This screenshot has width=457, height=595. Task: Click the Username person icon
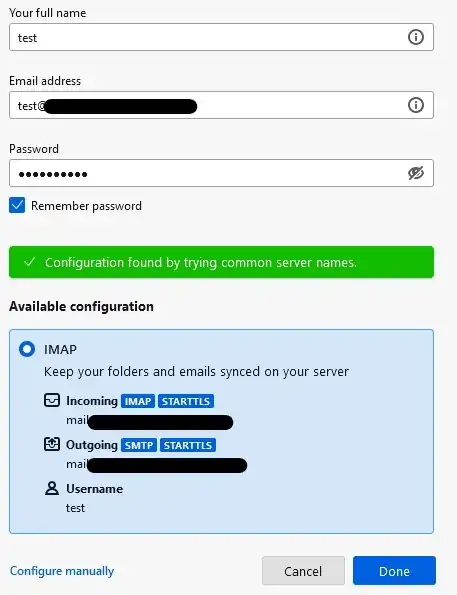click(x=52, y=488)
